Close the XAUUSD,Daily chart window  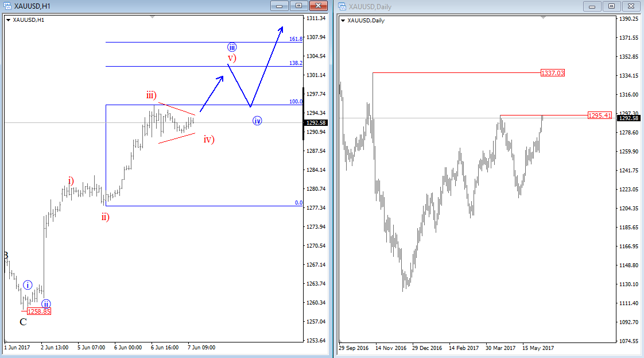(631, 6)
